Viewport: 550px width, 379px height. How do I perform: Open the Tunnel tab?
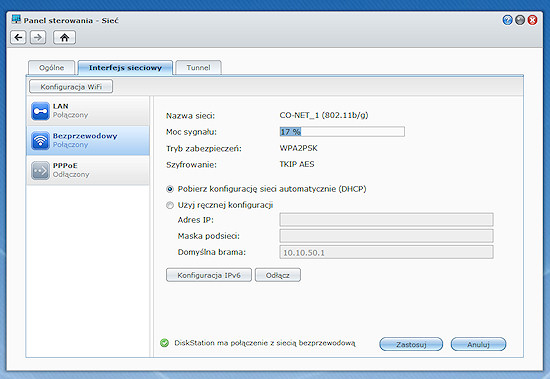[199, 68]
